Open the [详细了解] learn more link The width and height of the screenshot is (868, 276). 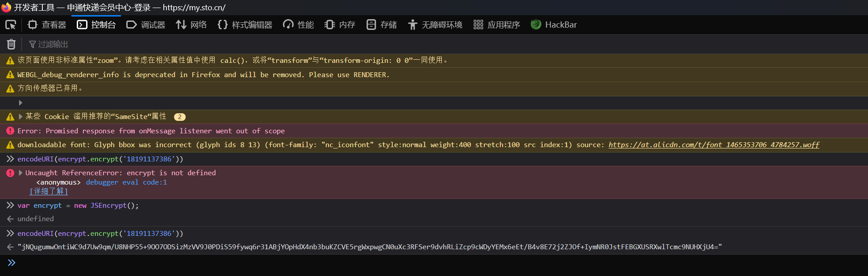[49, 191]
